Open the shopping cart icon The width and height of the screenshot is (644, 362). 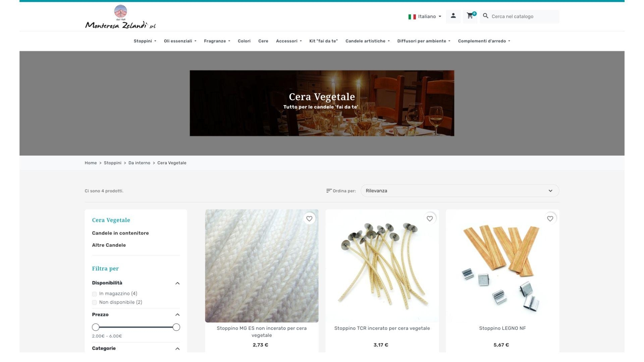click(x=470, y=16)
